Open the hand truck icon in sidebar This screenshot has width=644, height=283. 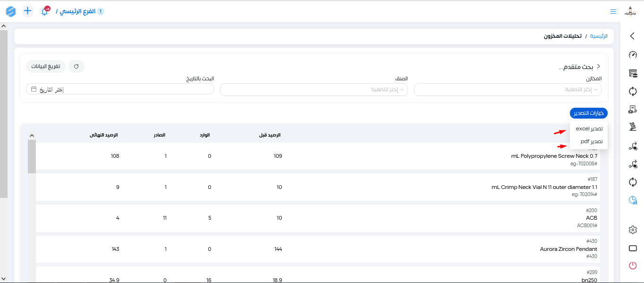point(633,127)
